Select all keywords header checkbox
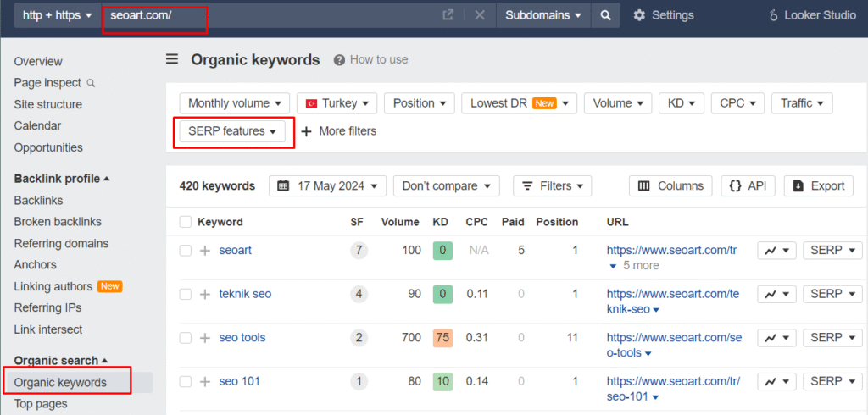 (x=185, y=223)
